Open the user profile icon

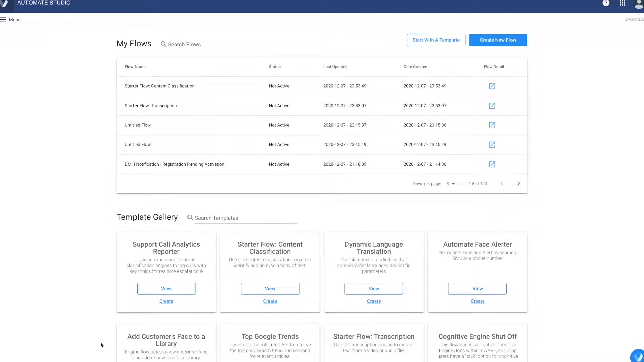tap(638, 5)
